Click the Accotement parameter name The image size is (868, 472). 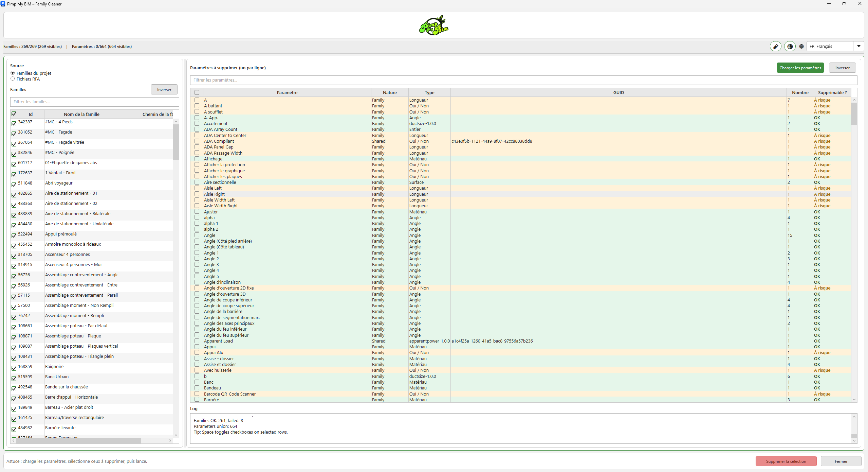(x=216, y=123)
